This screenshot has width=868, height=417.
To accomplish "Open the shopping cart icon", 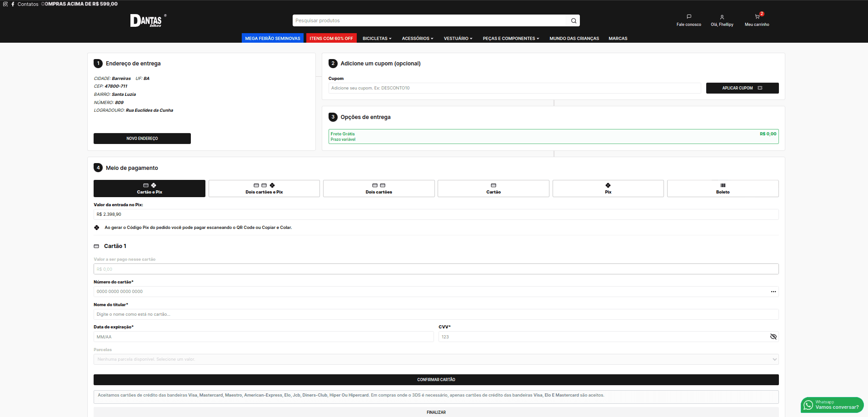I will click(x=757, y=17).
